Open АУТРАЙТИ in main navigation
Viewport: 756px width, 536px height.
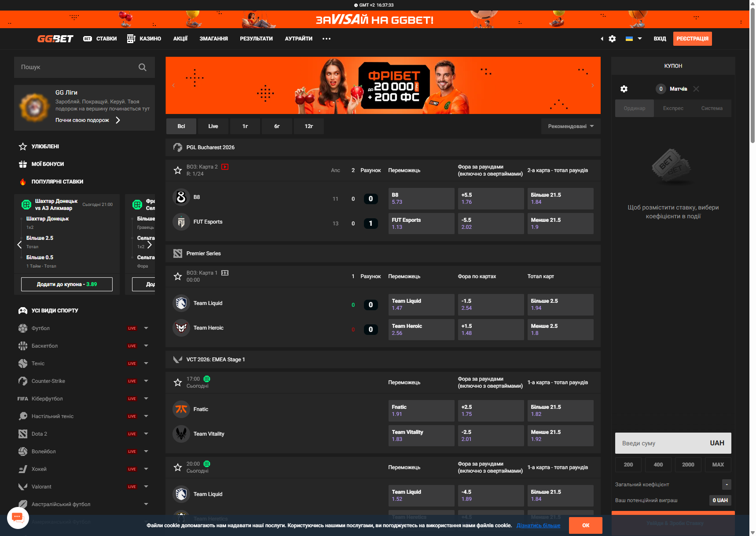299,39
